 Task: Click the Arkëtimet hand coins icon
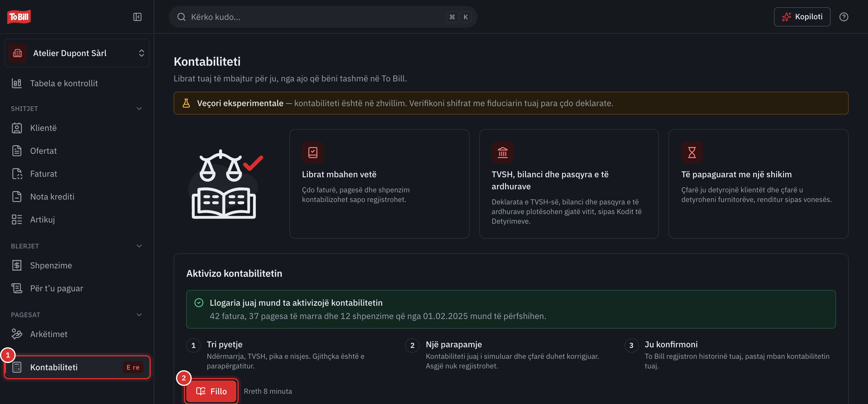(x=17, y=334)
